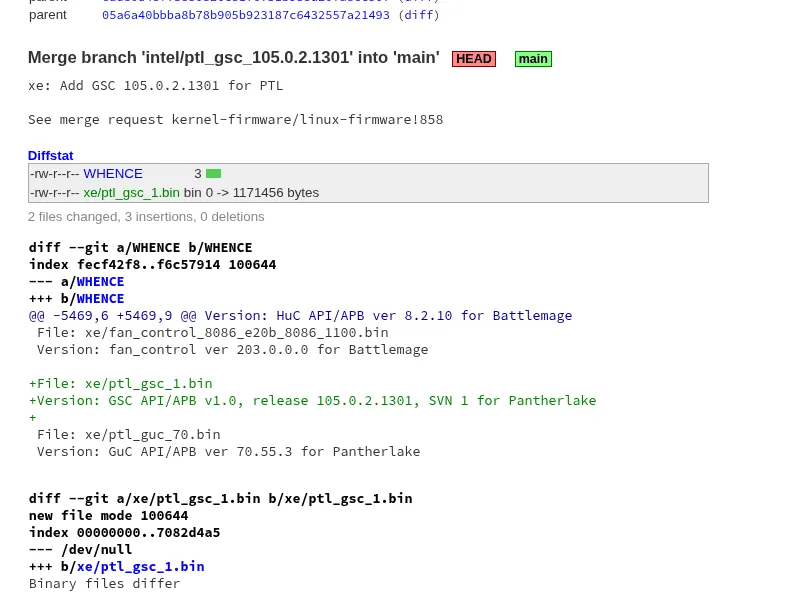Click WHENCE in the '+++ b/WHENCE' line
The width and height of the screenshot is (800, 598).
[100, 299]
